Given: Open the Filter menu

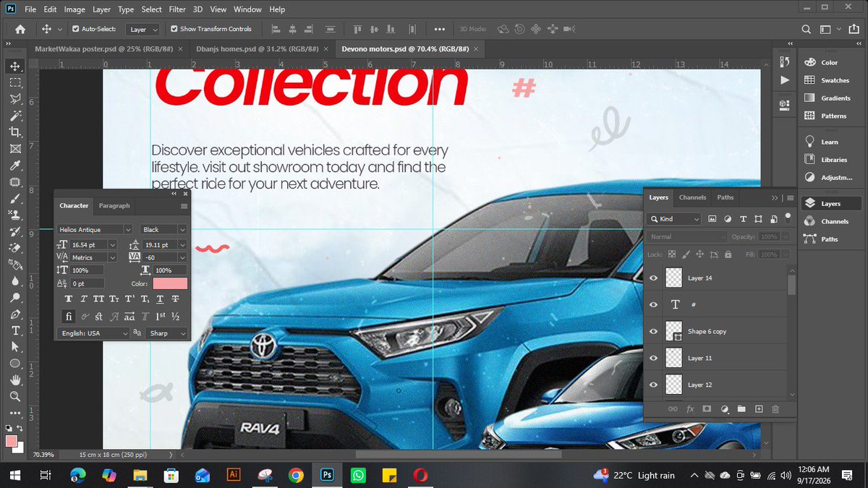Looking at the screenshot, I should (177, 9).
